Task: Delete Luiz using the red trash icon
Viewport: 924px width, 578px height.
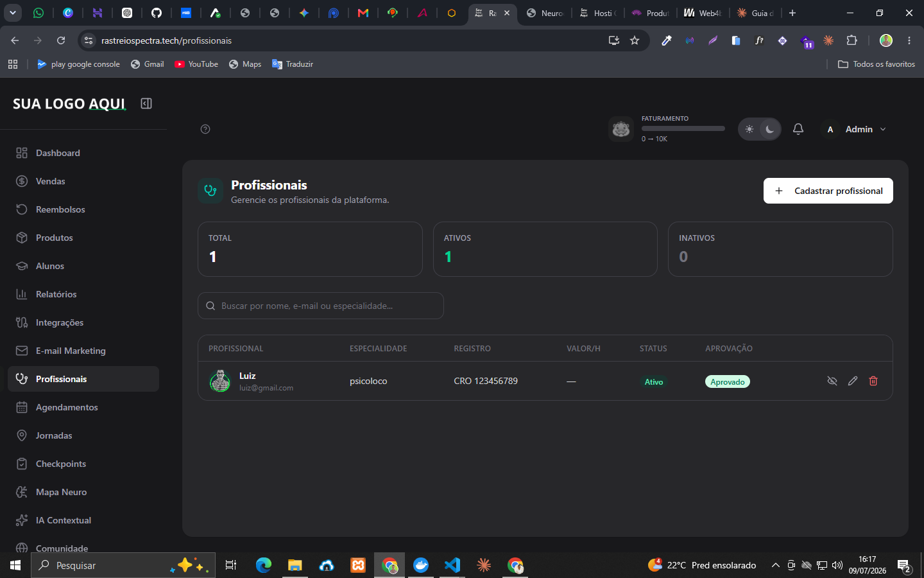Action: click(x=873, y=381)
